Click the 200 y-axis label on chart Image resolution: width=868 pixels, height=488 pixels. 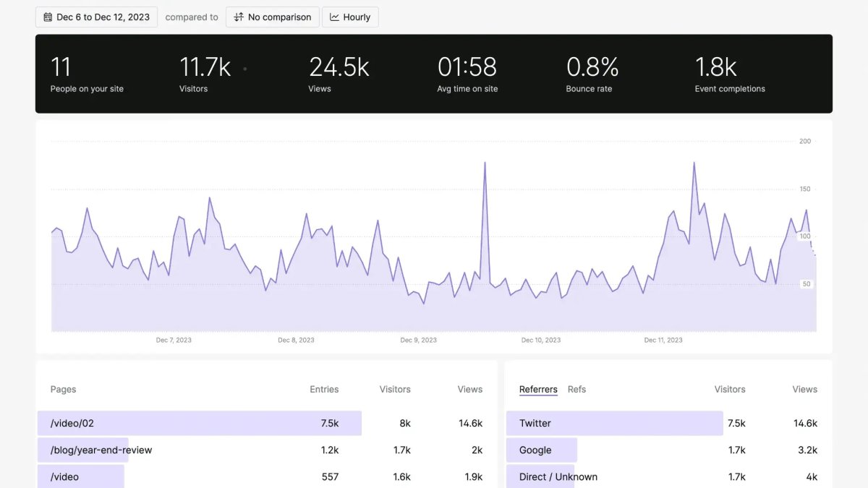(805, 141)
